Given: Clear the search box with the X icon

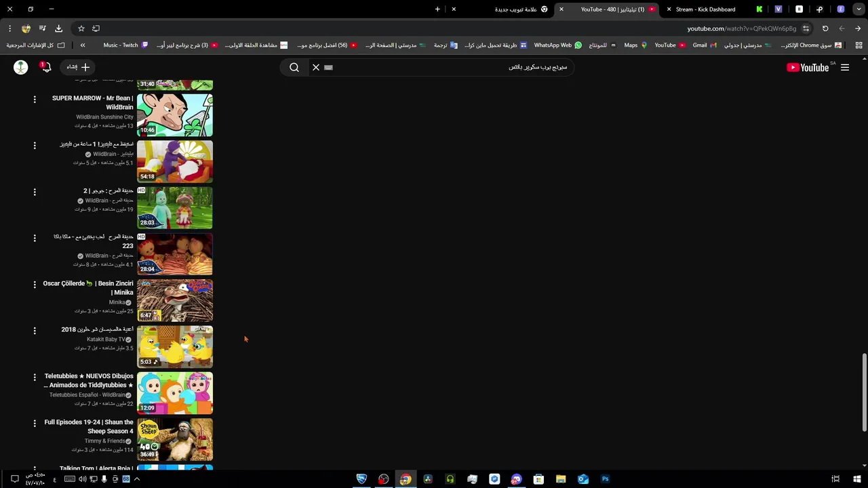Looking at the screenshot, I should click(x=316, y=67).
